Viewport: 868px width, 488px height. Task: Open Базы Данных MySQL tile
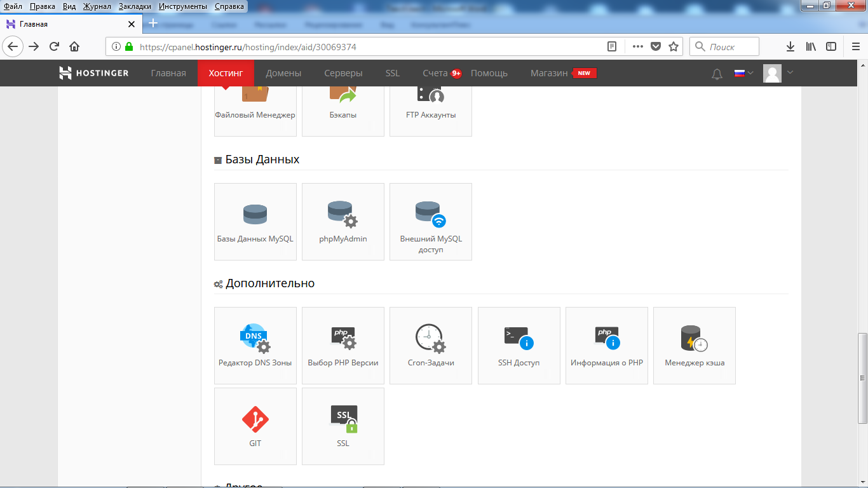255,221
